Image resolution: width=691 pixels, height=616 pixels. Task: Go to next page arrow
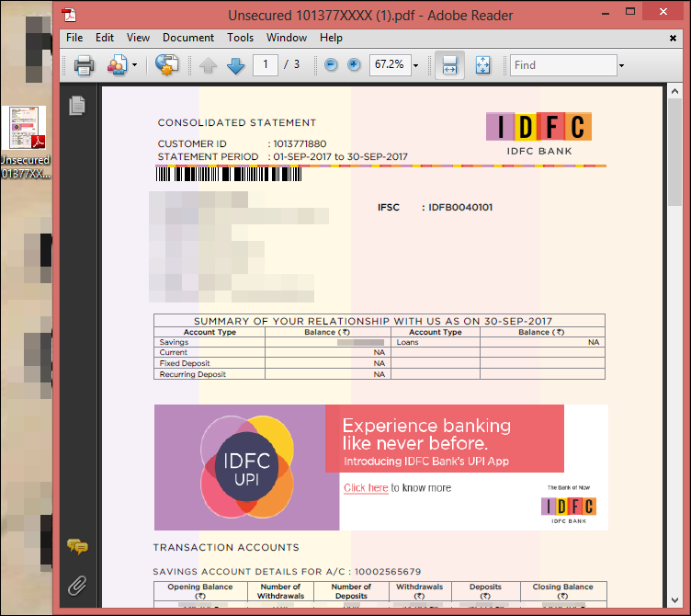[236, 65]
